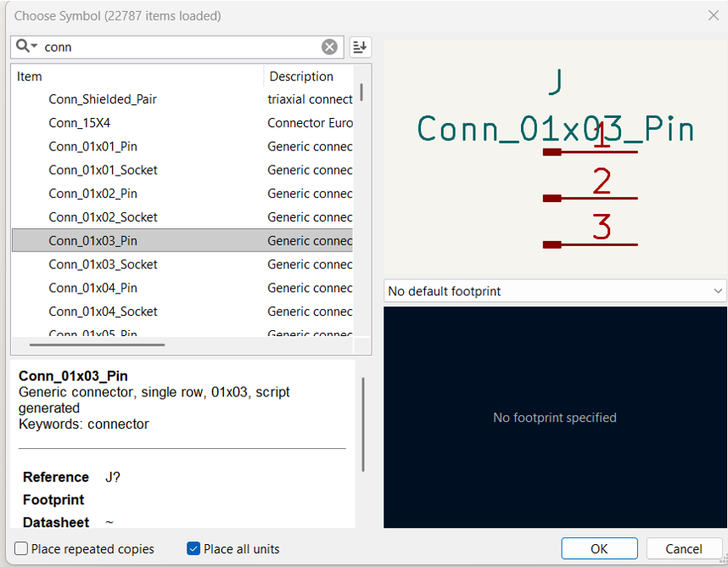Viewport: 728px width, 567px height.
Task: Click the Item column header
Action: [137, 76]
